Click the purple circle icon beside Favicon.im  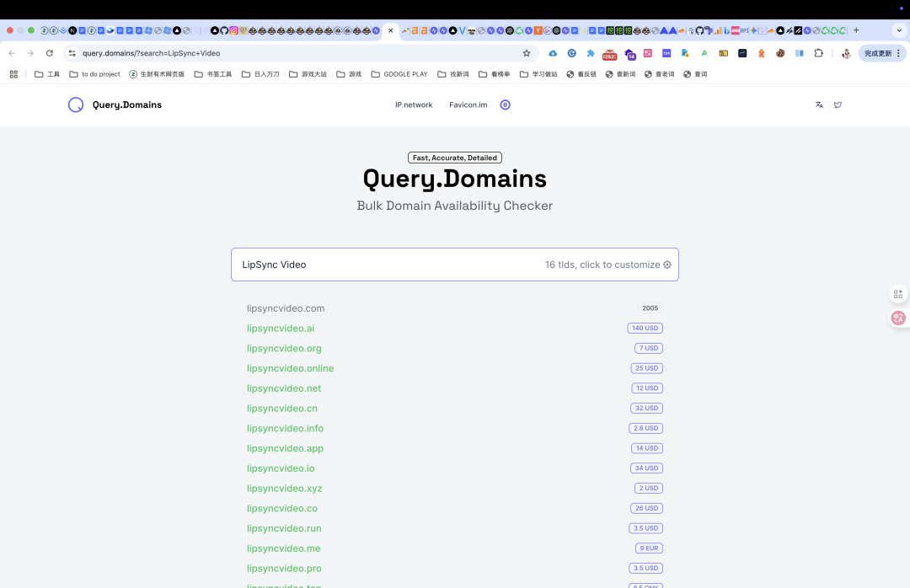505,105
